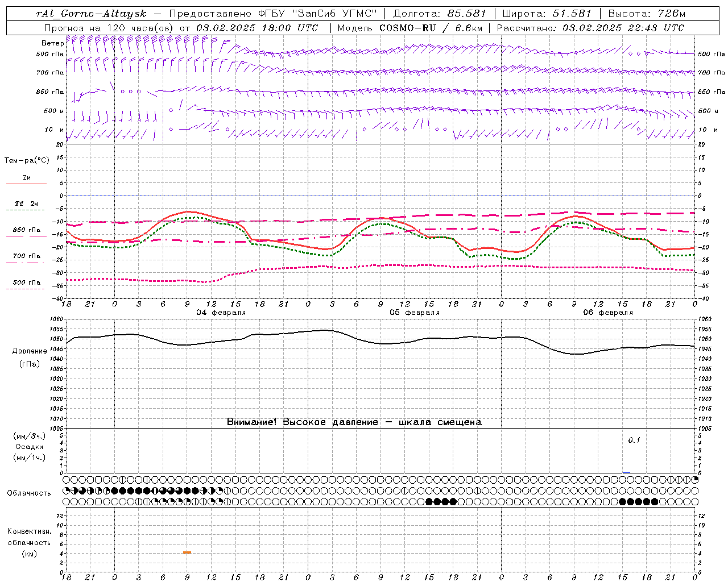Viewport: 728px width, 582px height.
Task: Click the Конвективн. облачность (км) label
Action: (x=29, y=542)
